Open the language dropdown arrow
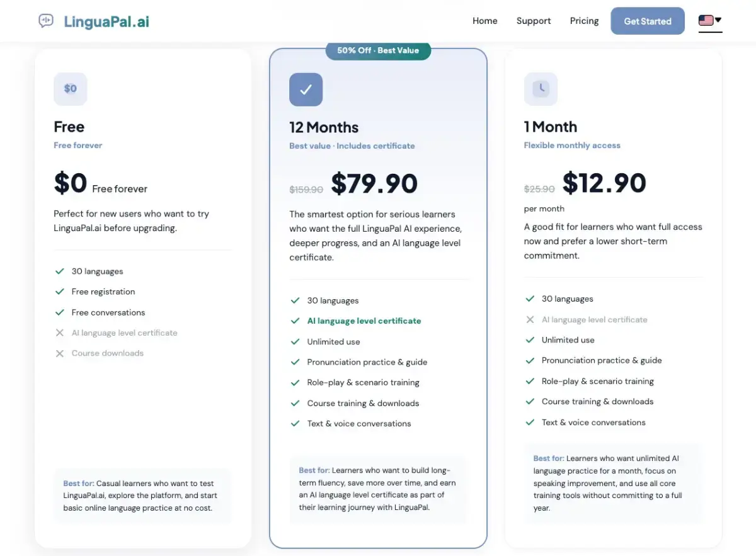Viewport: 756px width, 556px height. [718, 20]
